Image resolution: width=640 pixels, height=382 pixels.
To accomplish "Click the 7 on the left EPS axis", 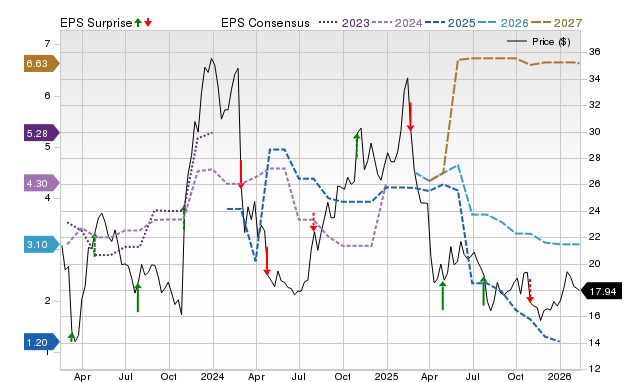I will [47, 44].
